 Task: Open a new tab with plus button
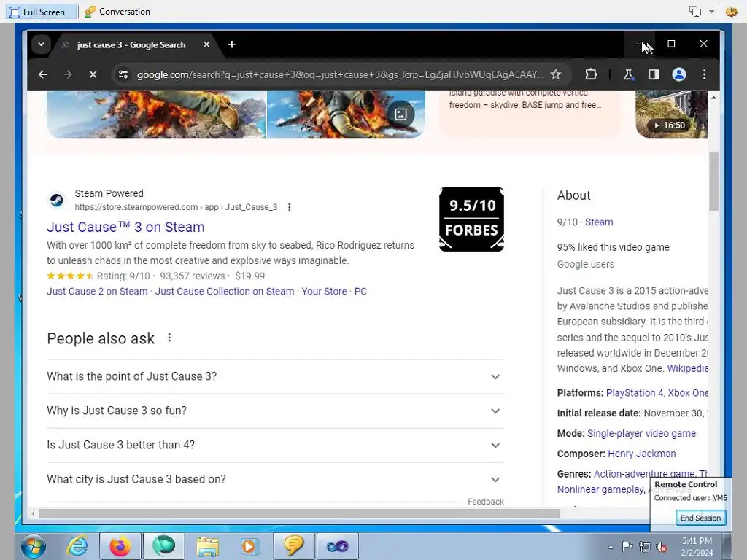pyautogui.click(x=232, y=44)
